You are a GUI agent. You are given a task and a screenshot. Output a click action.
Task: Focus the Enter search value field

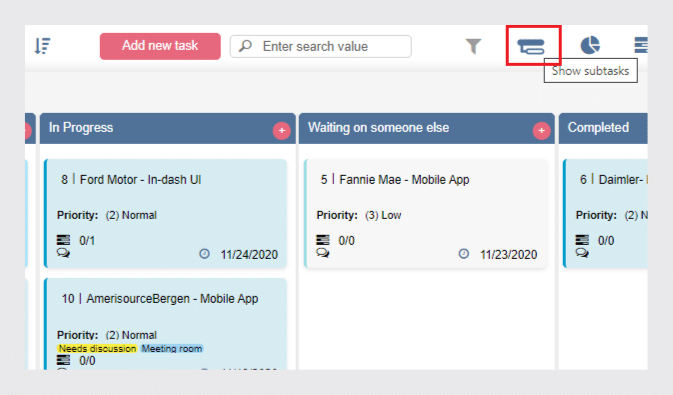coord(321,46)
